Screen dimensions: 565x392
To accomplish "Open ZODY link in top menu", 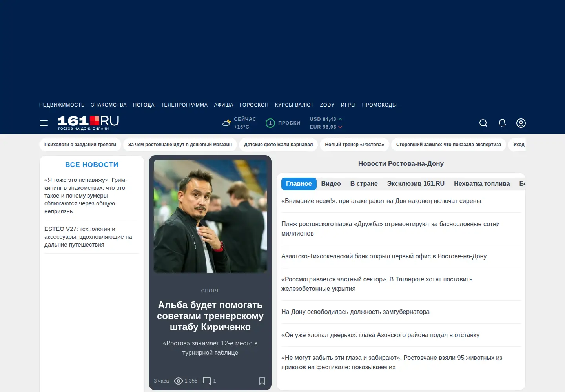I will click(327, 105).
